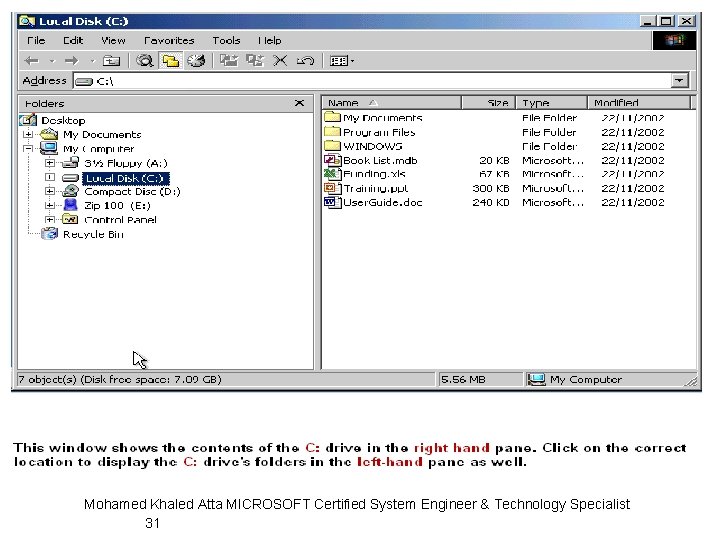720x540 pixels.
Task: Select Desktop in the folder tree
Action: 63,120
